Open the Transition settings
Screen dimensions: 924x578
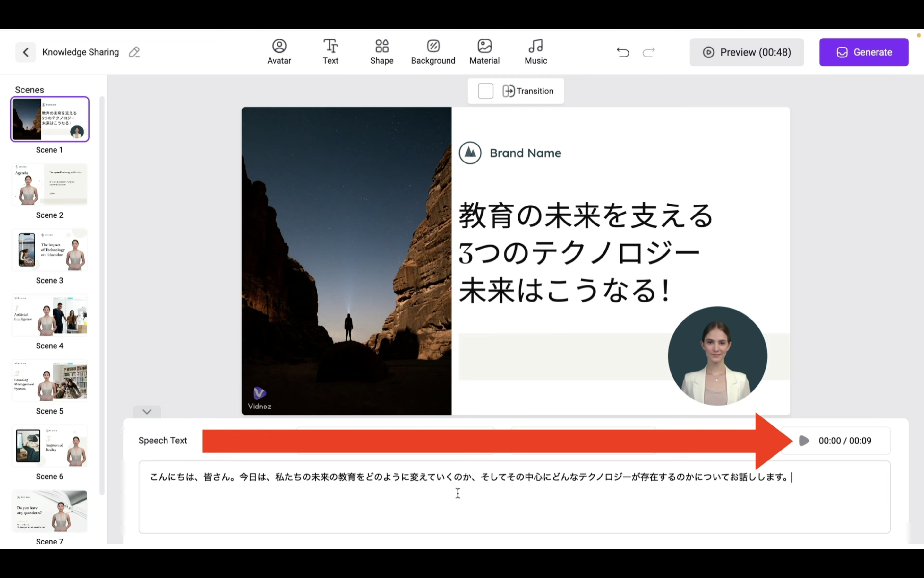[x=528, y=91]
